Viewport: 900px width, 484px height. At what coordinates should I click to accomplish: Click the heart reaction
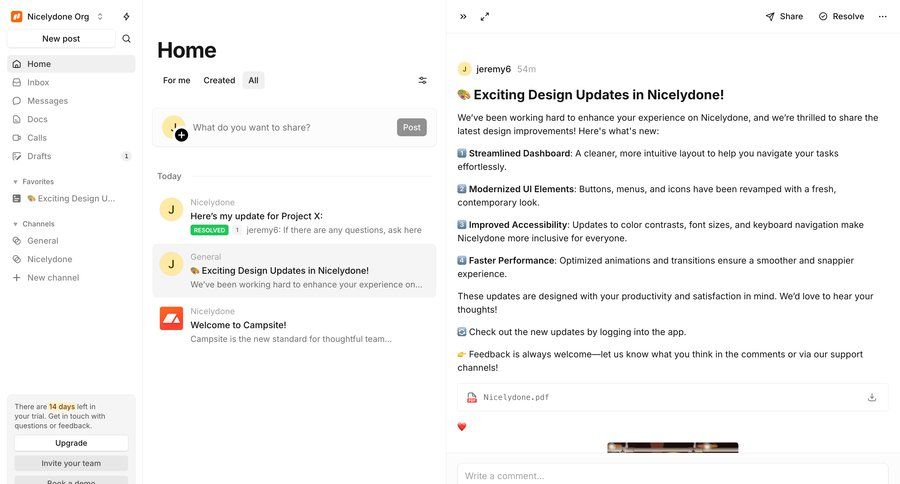462,427
